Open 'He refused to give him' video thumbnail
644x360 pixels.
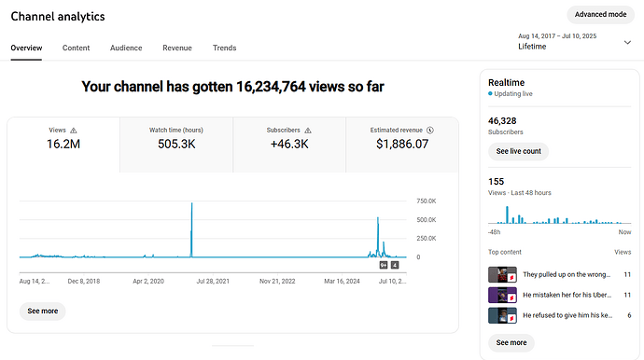point(502,315)
